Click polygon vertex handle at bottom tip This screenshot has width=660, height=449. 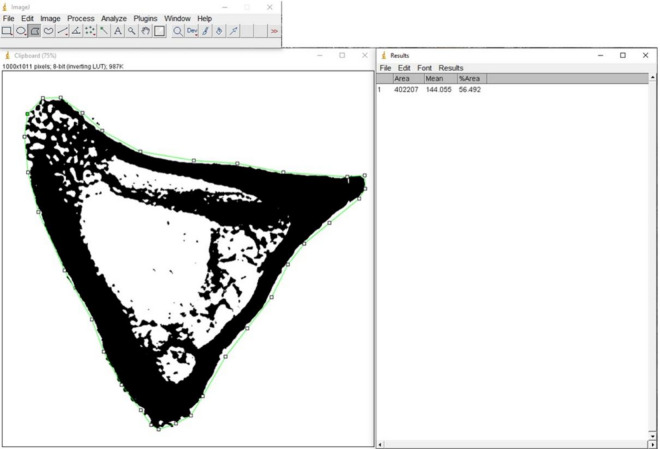click(x=159, y=429)
